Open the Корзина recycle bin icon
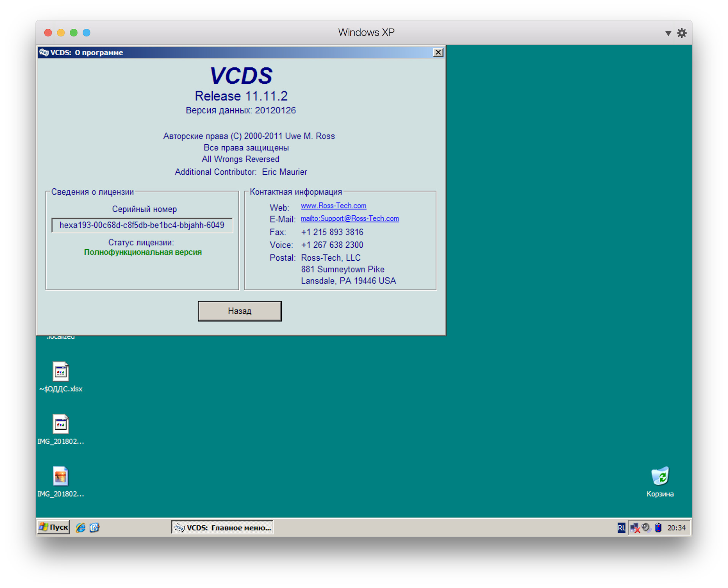Viewport: 728px width, 588px height. 660,481
